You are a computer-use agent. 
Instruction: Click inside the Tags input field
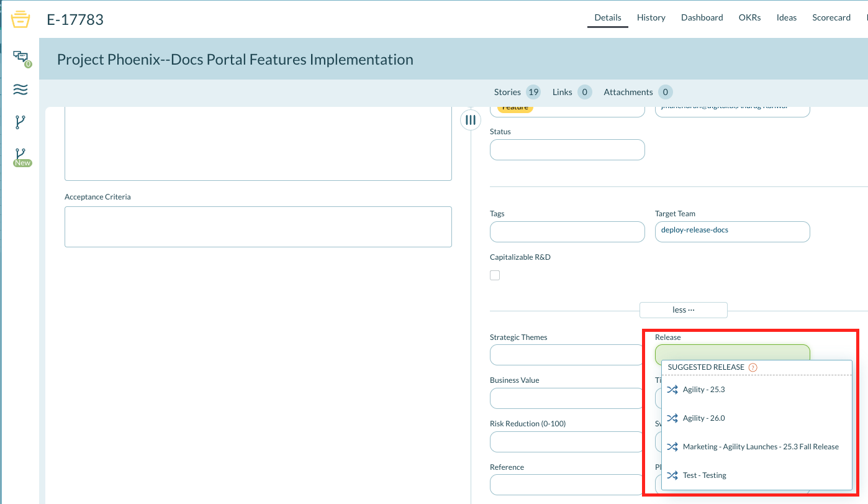(x=567, y=231)
